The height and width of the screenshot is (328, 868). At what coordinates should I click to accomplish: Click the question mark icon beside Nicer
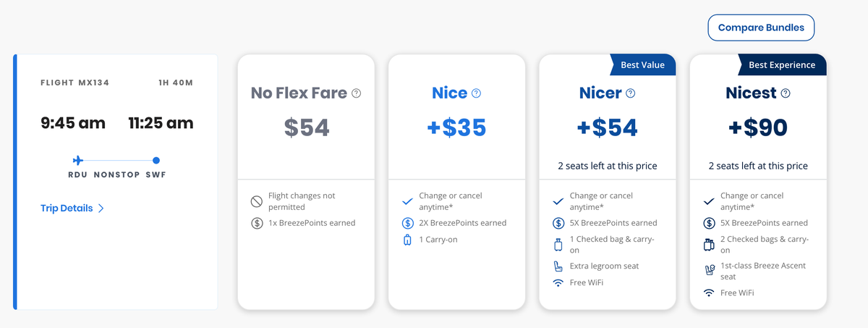click(x=630, y=93)
